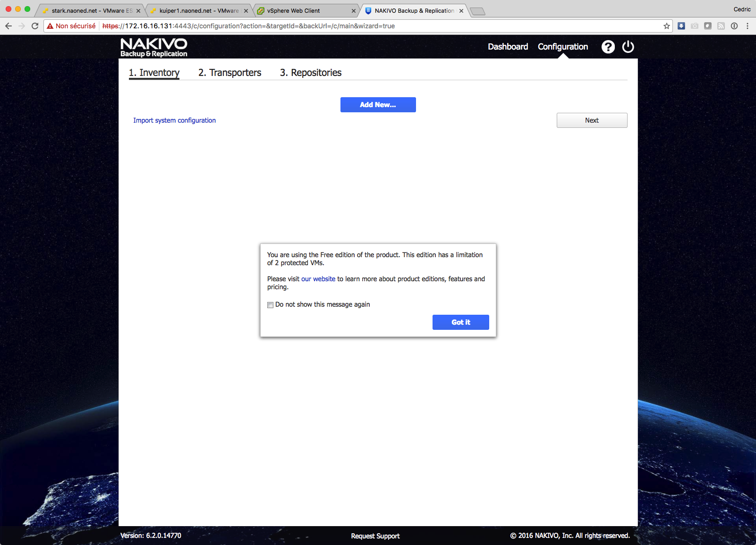Click the URL address bar field

378,26
